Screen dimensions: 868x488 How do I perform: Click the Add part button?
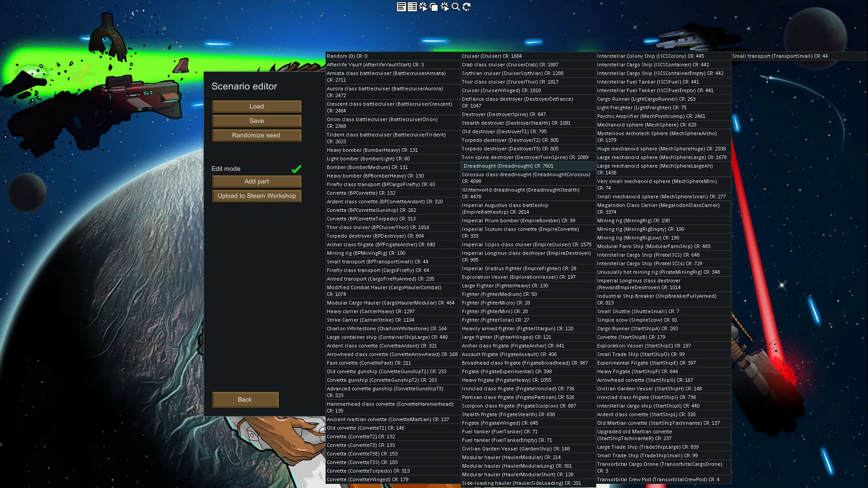(x=256, y=182)
